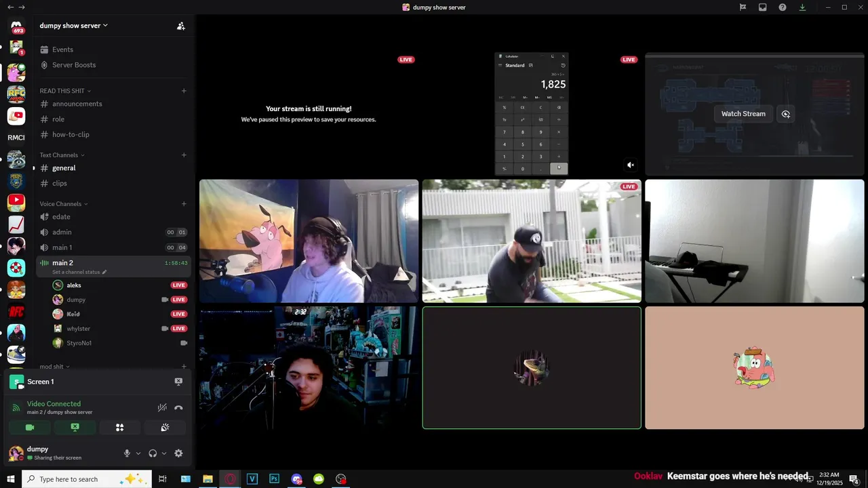This screenshot has height=488, width=868.
Task: Open the RMCI server icon
Action: click(16, 138)
